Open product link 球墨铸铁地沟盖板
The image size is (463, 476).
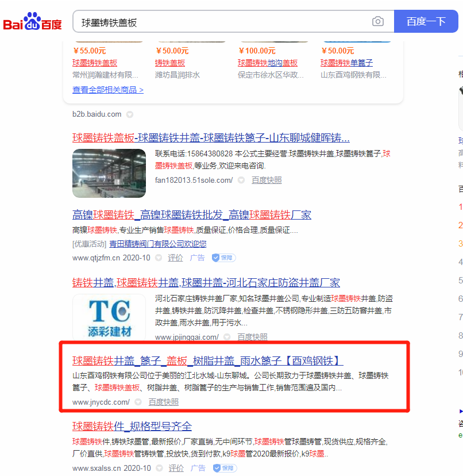point(268,63)
